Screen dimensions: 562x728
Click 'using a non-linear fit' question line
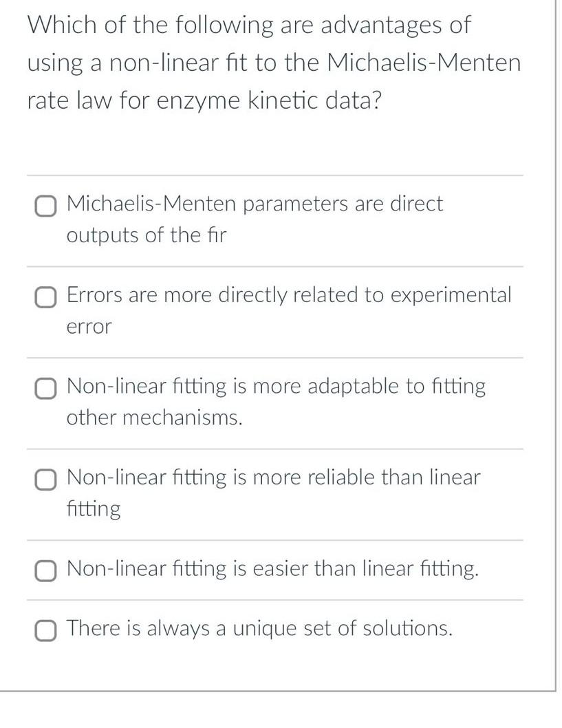pos(274,63)
